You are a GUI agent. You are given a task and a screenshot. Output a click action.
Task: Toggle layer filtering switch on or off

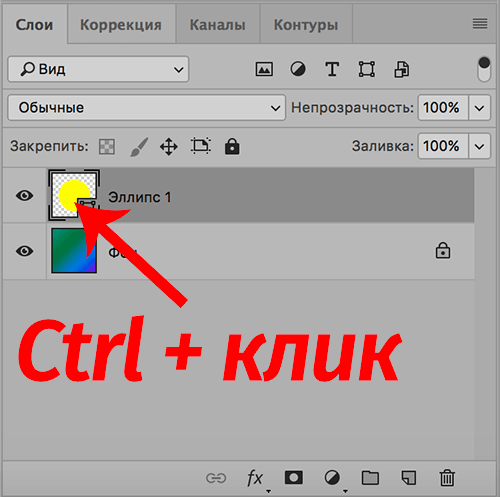coord(484,69)
